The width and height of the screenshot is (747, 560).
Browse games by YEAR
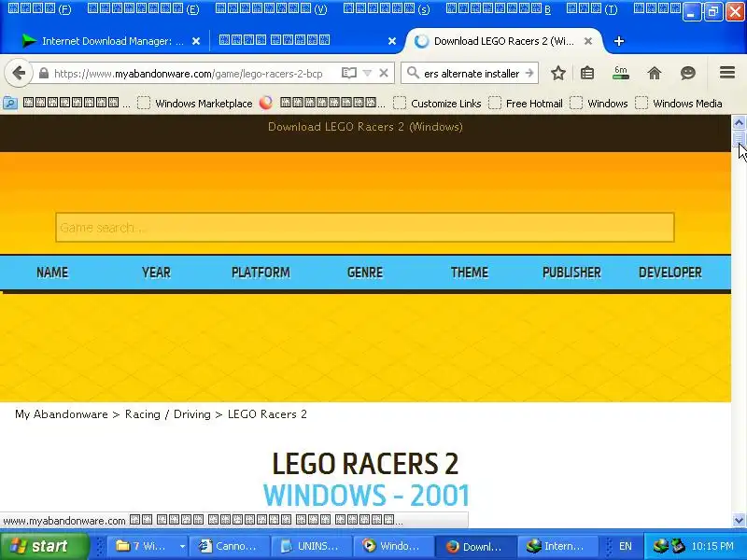coord(156,273)
